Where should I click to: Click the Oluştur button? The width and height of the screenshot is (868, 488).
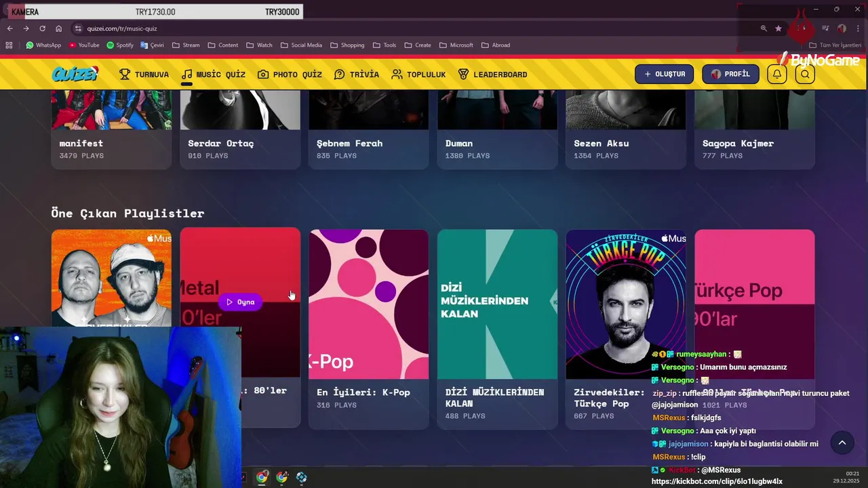[x=664, y=74]
